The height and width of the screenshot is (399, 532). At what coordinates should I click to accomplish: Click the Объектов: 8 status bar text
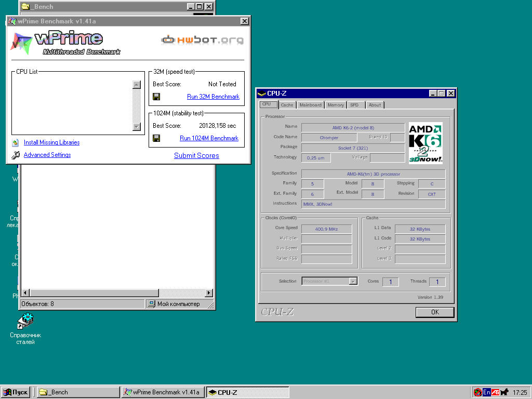click(x=37, y=304)
